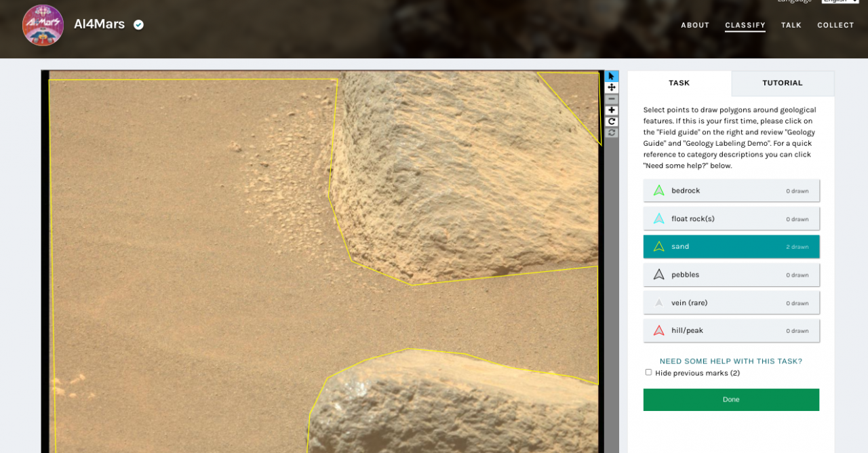Click the red hill/peak triangle icon
Viewport: 868px width, 453px height.
658,330
